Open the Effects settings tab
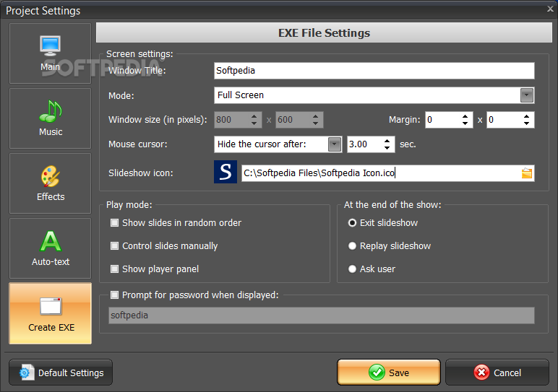Image resolution: width=558 pixels, height=392 pixels. point(50,183)
